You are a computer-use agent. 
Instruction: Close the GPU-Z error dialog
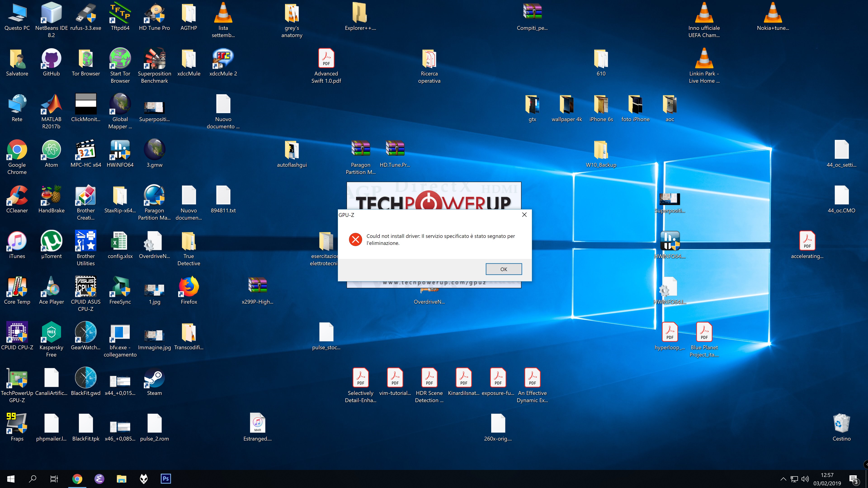(x=524, y=215)
